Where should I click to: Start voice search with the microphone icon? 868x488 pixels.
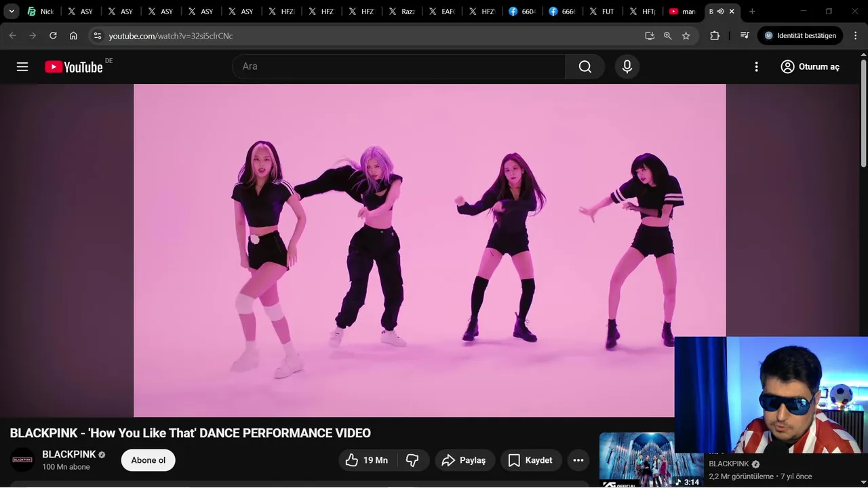(627, 66)
